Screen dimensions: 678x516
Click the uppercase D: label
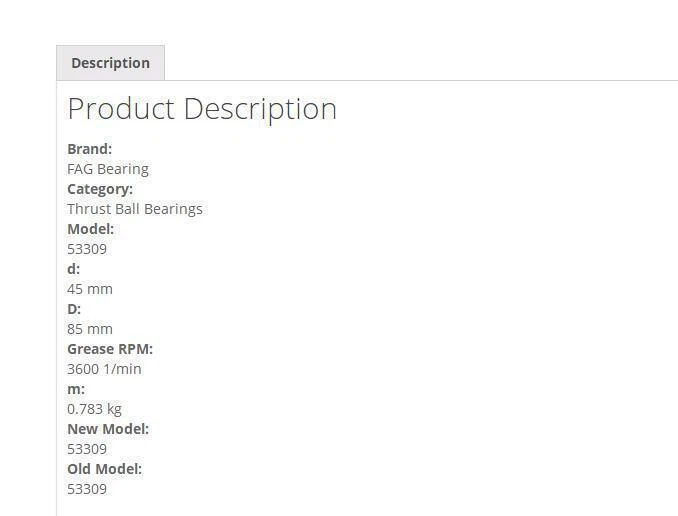74,309
